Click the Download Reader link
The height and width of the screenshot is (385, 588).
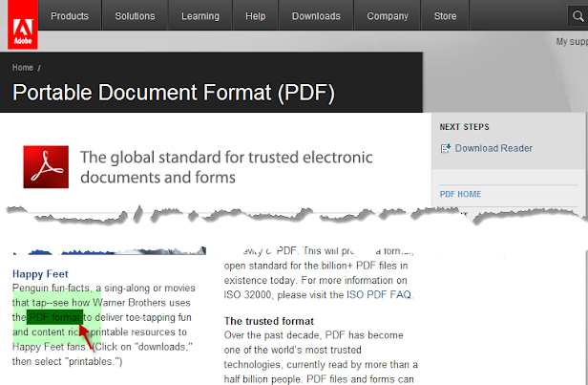493,148
